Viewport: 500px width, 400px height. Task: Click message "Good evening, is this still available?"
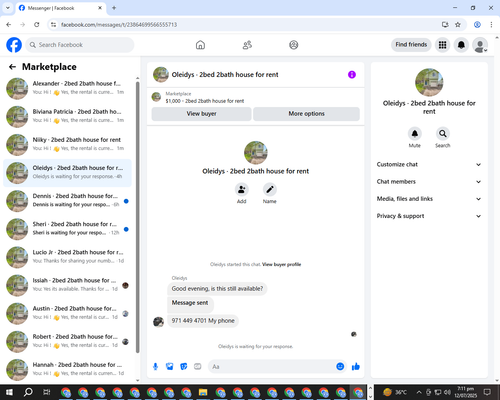click(x=217, y=289)
